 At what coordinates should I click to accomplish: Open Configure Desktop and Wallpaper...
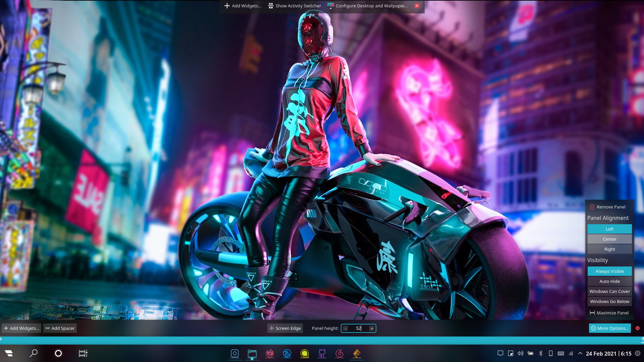pos(368,6)
